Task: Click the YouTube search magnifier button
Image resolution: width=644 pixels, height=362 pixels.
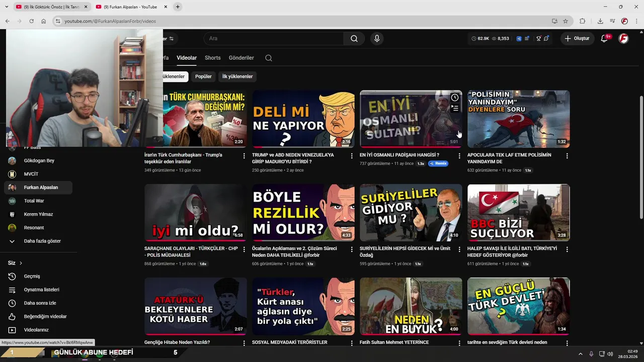Action: [x=354, y=39]
